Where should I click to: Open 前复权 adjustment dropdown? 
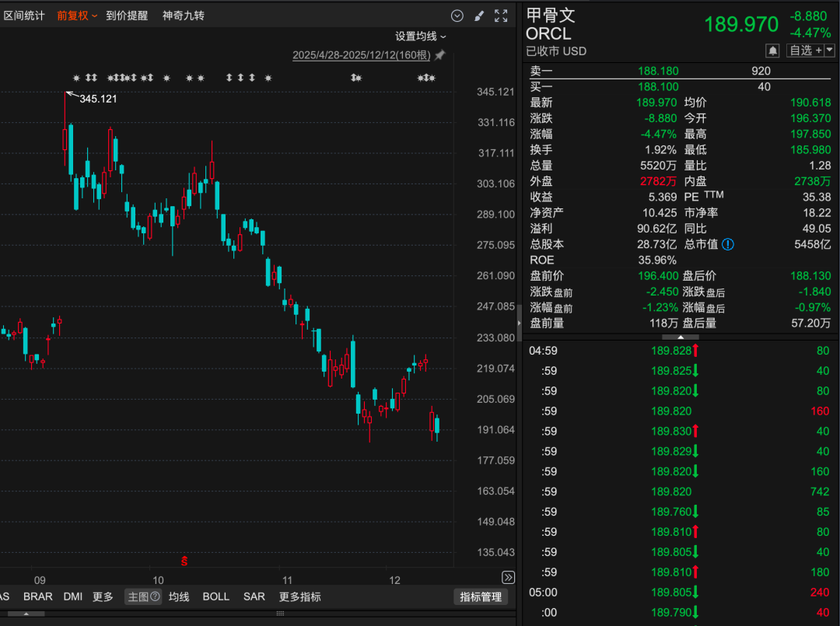click(77, 16)
